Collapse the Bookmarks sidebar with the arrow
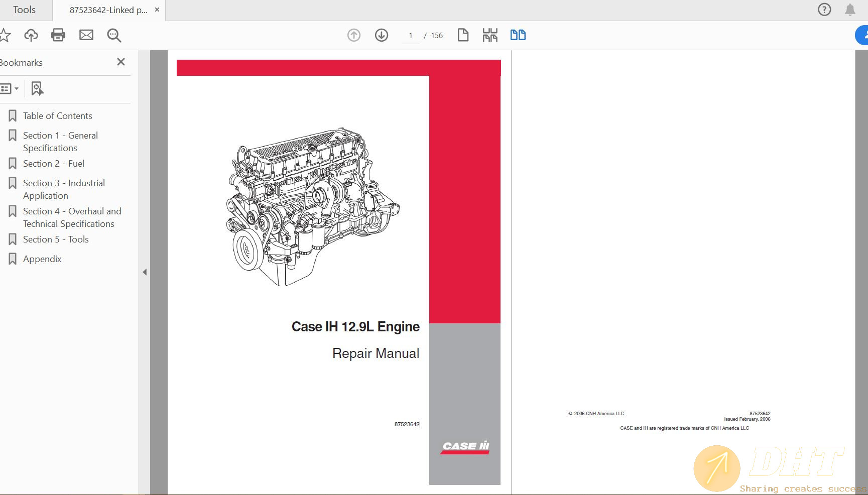Screen dimensions: 868x495 click(x=145, y=272)
